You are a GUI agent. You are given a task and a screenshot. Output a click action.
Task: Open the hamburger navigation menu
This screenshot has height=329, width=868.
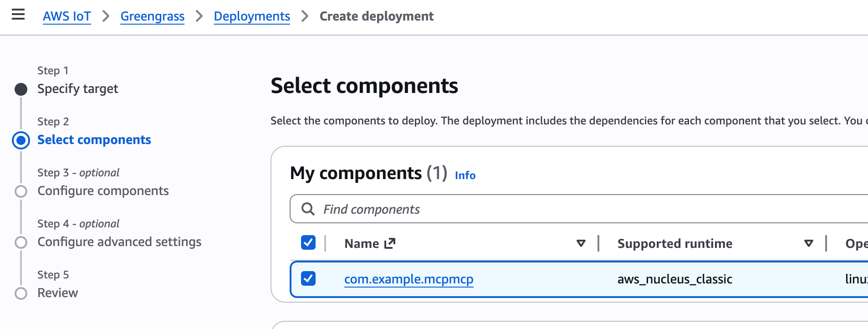18,15
